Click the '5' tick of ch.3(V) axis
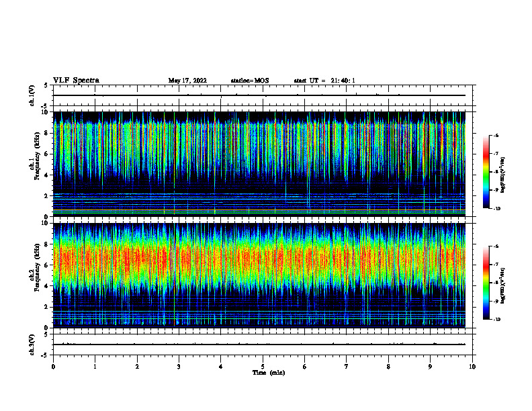 coord(46,334)
